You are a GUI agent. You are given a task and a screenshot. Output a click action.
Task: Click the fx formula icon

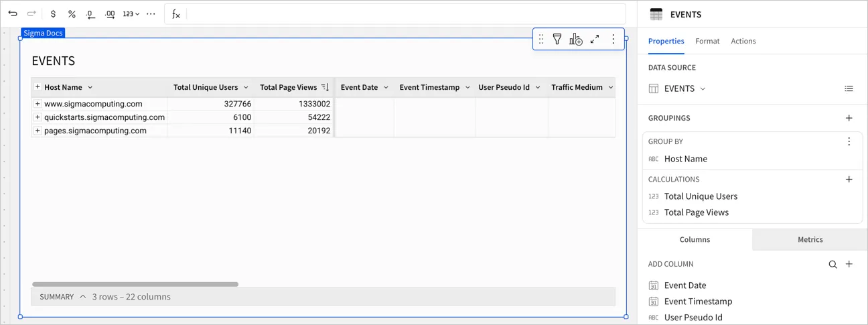click(x=175, y=14)
